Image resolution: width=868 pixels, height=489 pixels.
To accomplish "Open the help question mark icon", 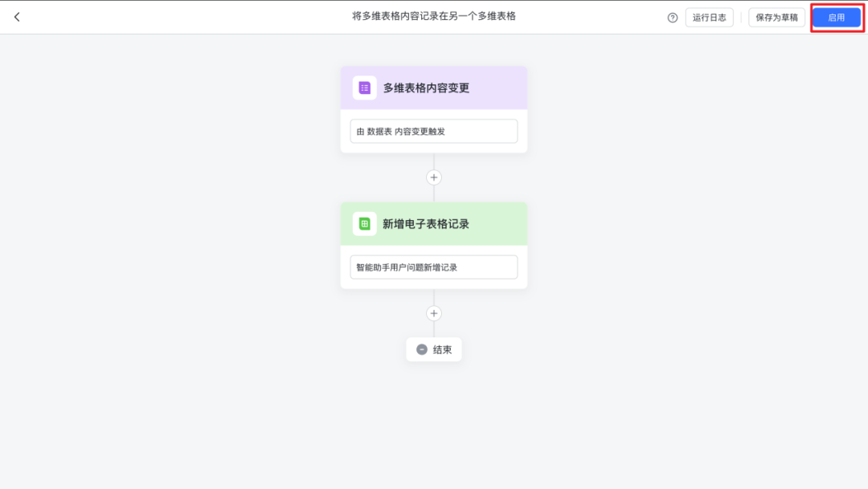I will pos(673,18).
